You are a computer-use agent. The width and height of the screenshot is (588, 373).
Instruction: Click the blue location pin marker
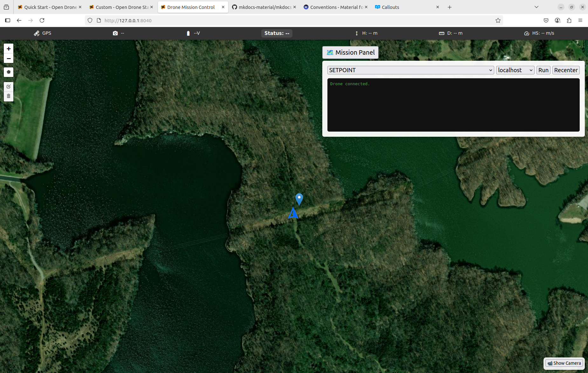(x=299, y=199)
